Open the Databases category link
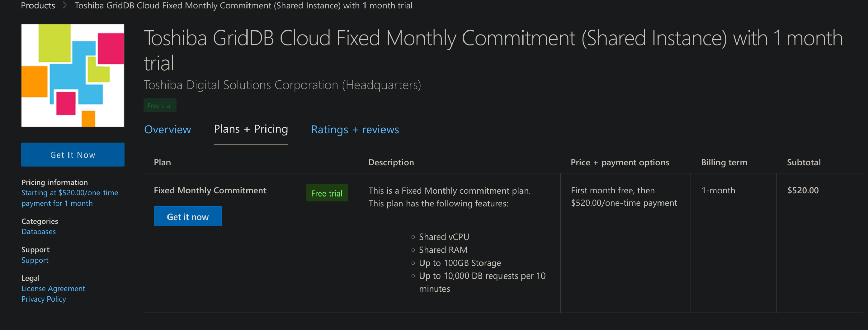Viewport: 868px width, 330px height. click(39, 232)
